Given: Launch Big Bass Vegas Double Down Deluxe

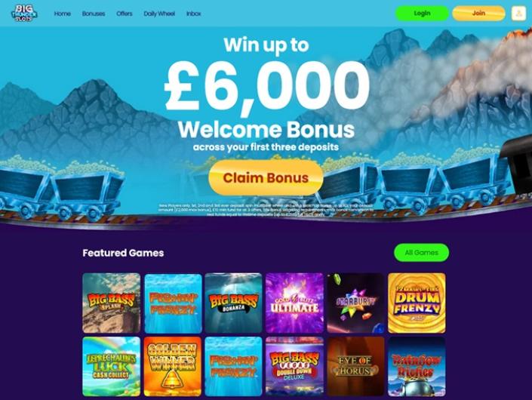Looking at the screenshot, I should (x=294, y=366).
